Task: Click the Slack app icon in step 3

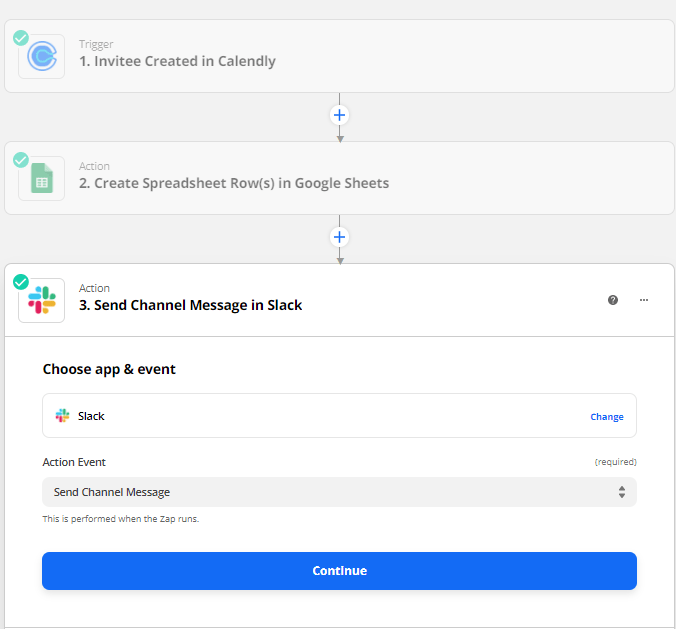Action: coord(42,301)
